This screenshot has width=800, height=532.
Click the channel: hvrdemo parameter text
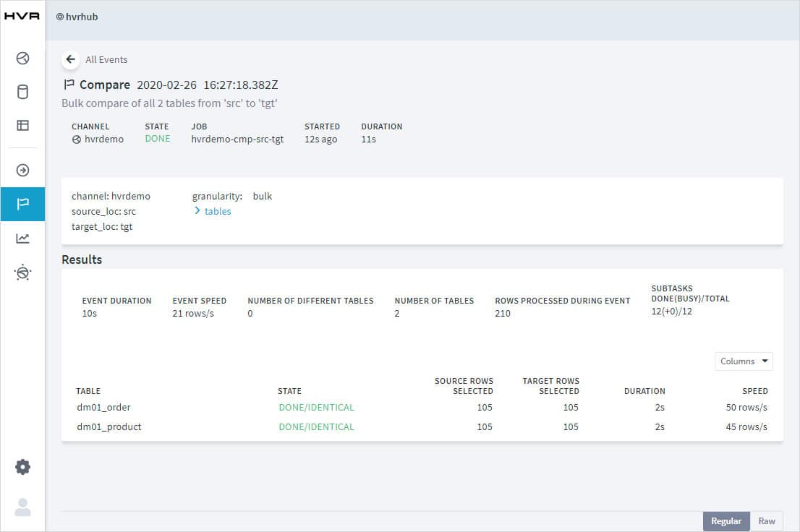[111, 196]
